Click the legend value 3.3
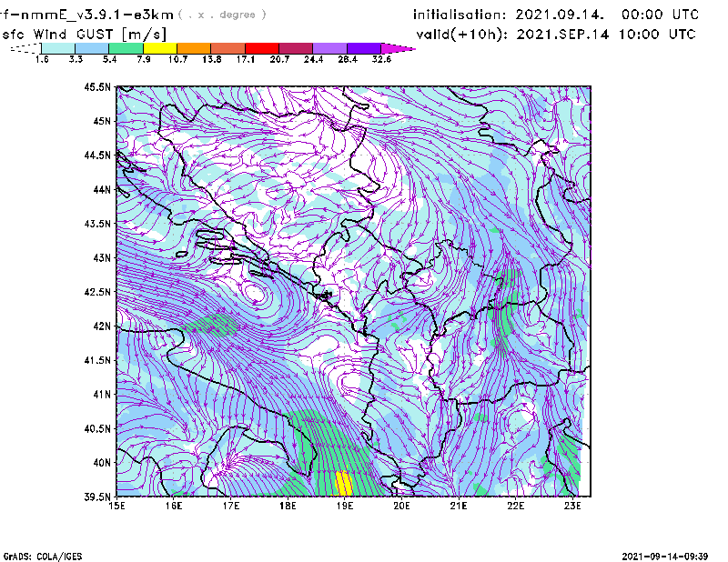 76,59
